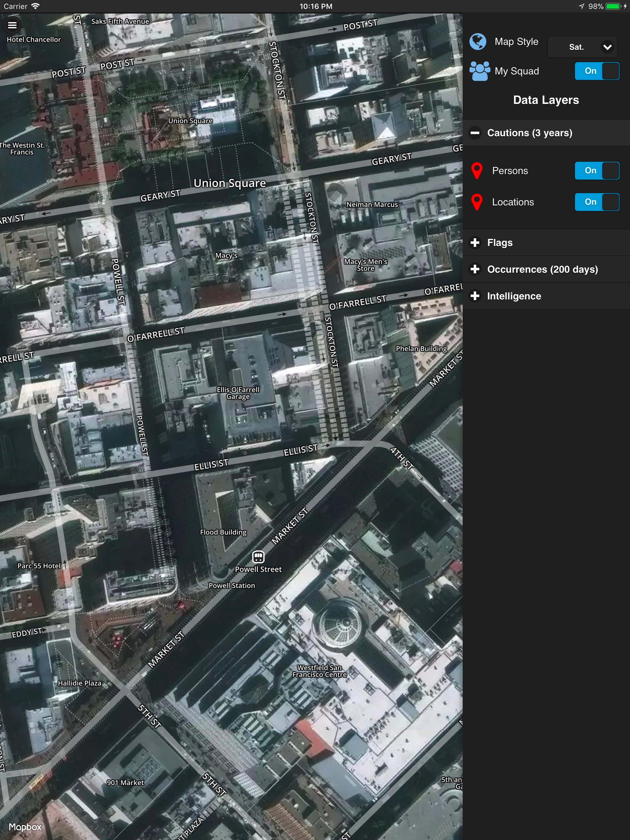Open the Map Style Sat. dropdown
630x840 pixels.
click(582, 47)
